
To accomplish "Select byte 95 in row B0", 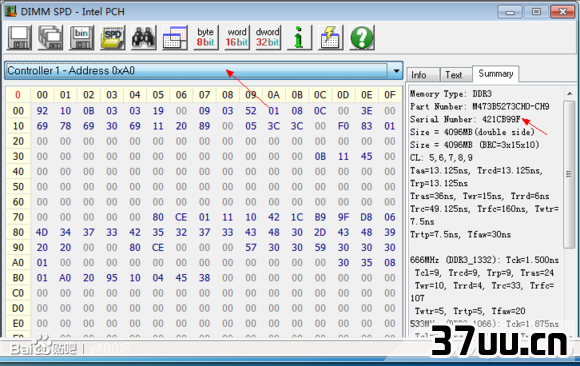I will tap(112, 278).
